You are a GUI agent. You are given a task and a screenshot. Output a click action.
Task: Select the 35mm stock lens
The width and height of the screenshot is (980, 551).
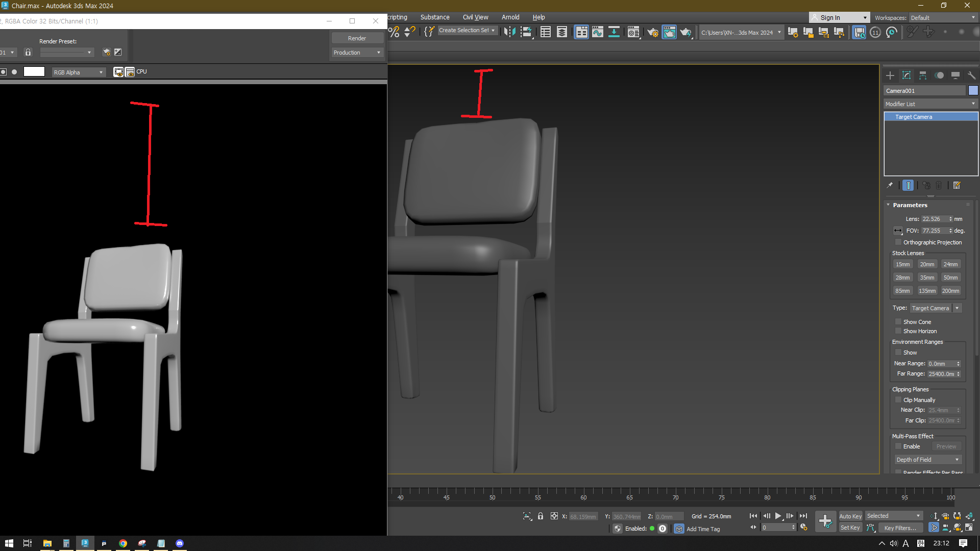pyautogui.click(x=927, y=278)
